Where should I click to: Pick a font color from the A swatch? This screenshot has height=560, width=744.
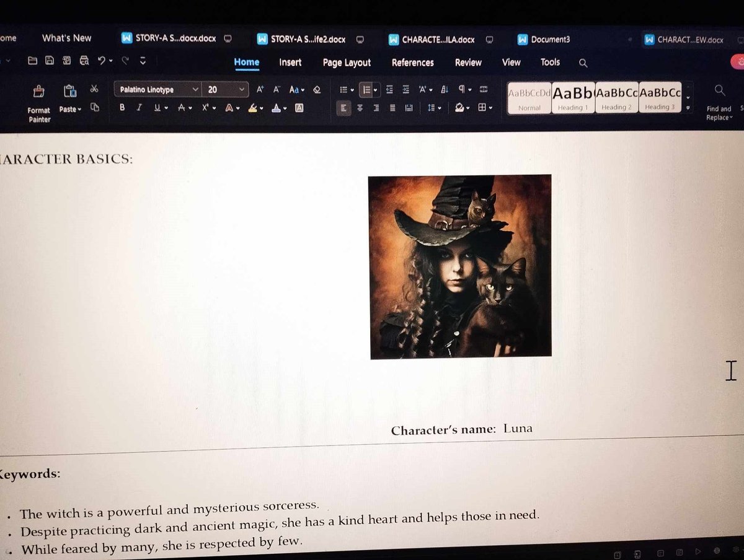coord(277,108)
